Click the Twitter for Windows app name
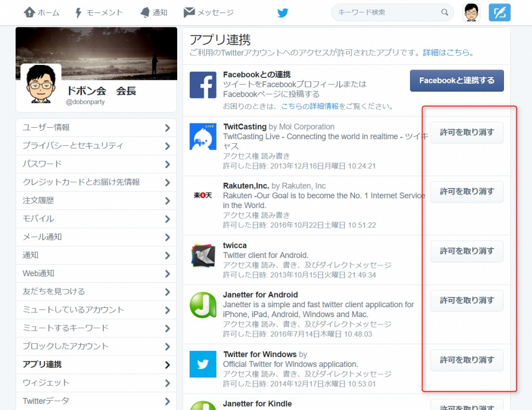Screen dimensions: 532x410 pos(260,354)
